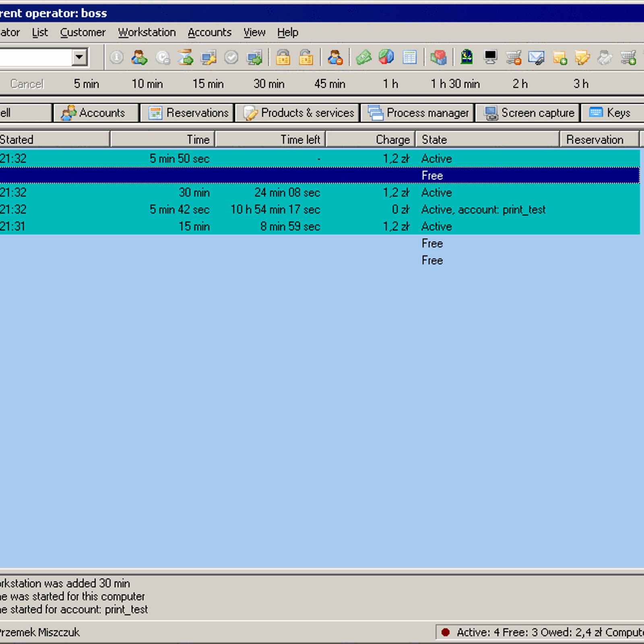
Task: Select the row with 24 min 08 sec left
Action: coord(320,192)
